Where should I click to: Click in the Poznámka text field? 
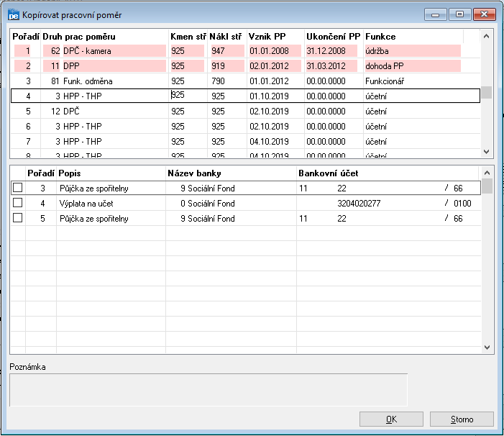pyautogui.click(x=209, y=390)
